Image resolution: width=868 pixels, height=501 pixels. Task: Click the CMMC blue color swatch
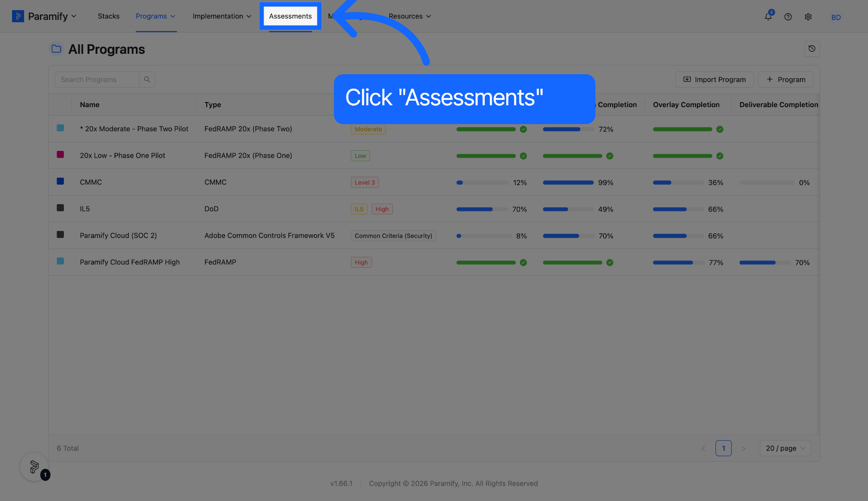[60, 181]
